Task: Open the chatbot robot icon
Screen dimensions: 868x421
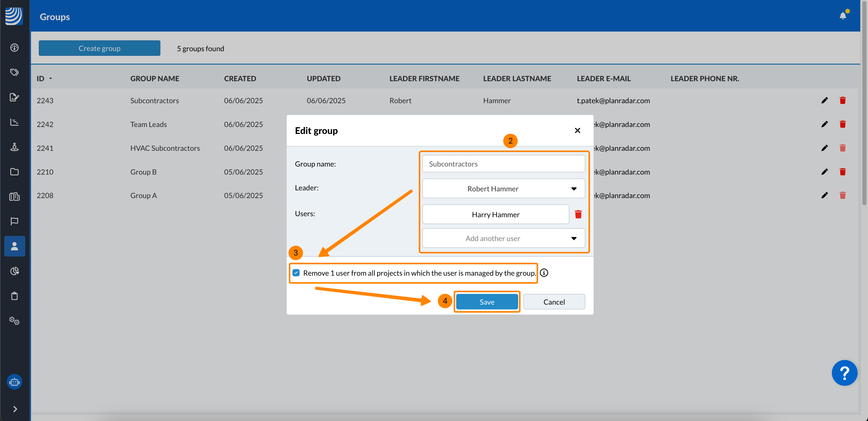Action: click(x=14, y=382)
